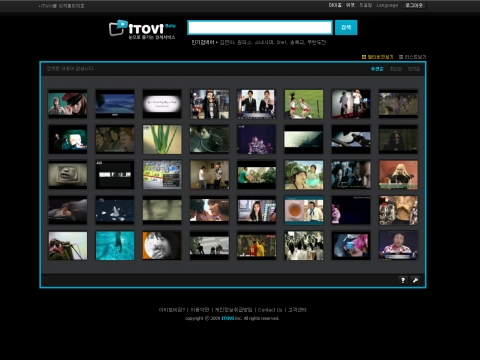The image size is (480, 360).
Task: Switch to the yellow thumbnail grid view
Action: (x=377, y=57)
